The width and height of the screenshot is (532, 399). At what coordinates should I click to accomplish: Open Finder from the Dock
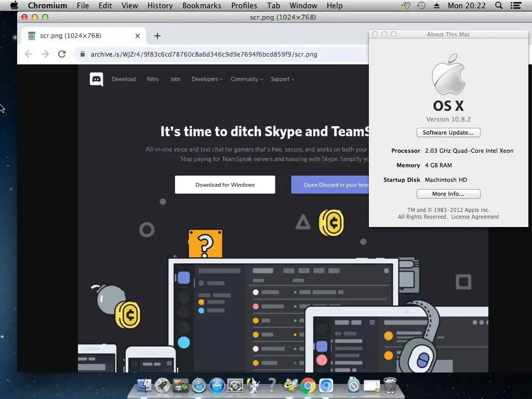tap(144, 385)
